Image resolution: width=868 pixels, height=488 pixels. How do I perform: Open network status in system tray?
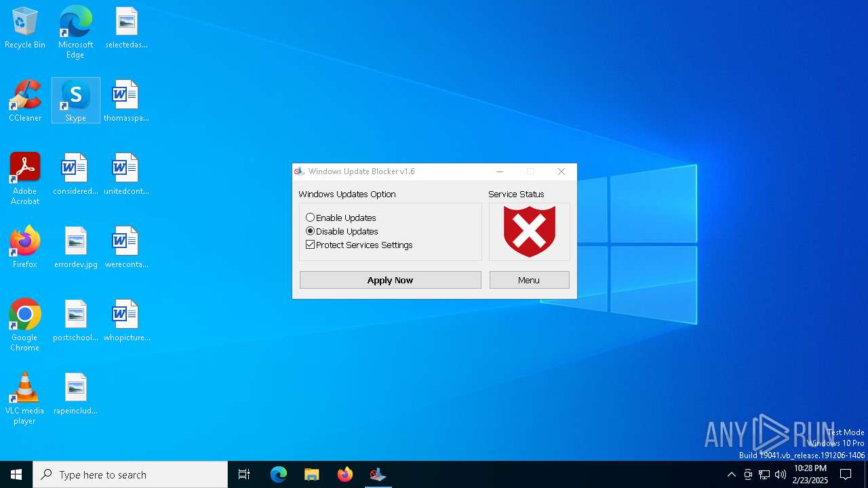764,474
